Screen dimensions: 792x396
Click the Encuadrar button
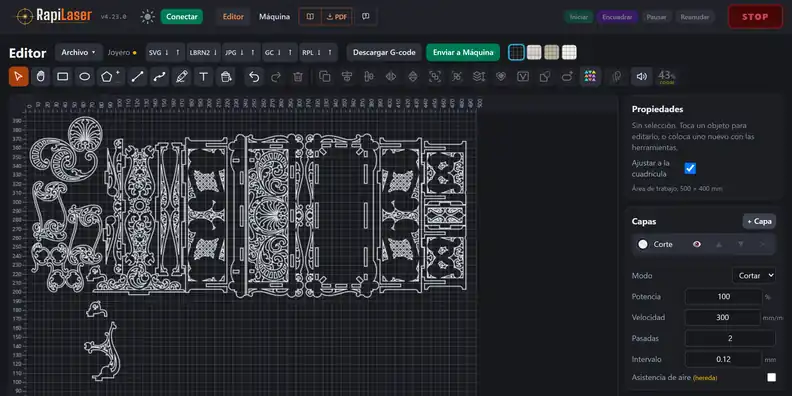pos(617,17)
